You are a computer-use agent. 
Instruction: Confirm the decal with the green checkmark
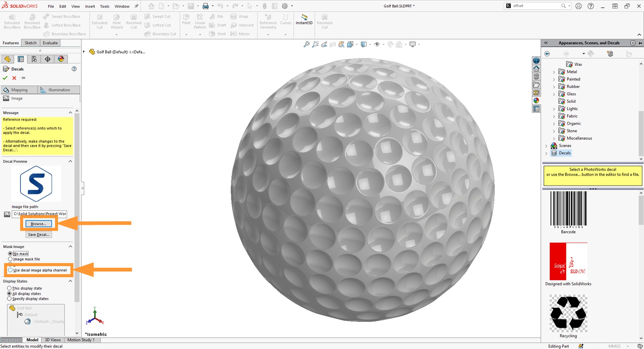click(5, 78)
